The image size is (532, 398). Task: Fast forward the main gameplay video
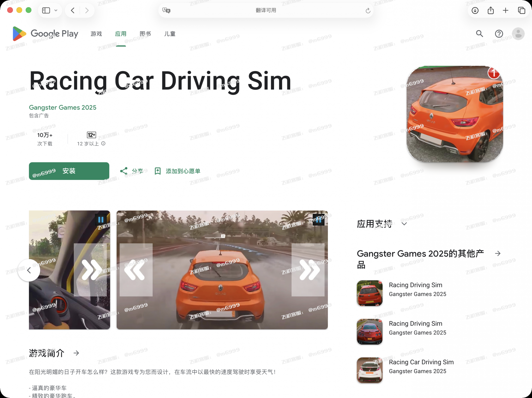(x=308, y=270)
